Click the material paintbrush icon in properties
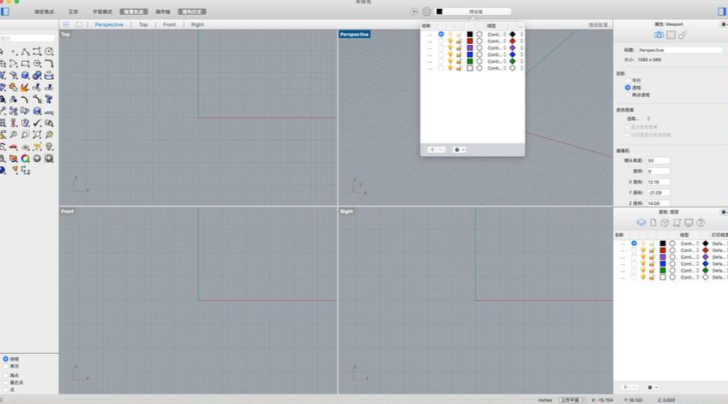 (683, 35)
